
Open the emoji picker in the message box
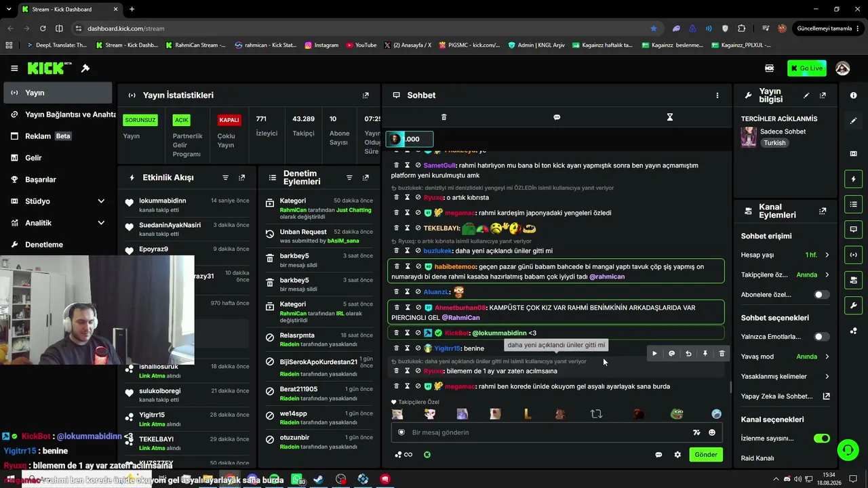coord(711,432)
